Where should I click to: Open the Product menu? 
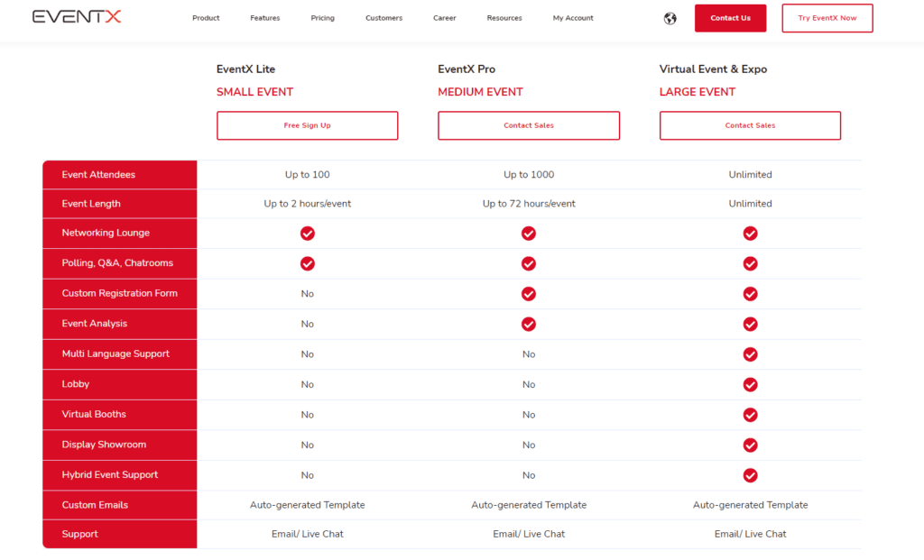(x=206, y=17)
